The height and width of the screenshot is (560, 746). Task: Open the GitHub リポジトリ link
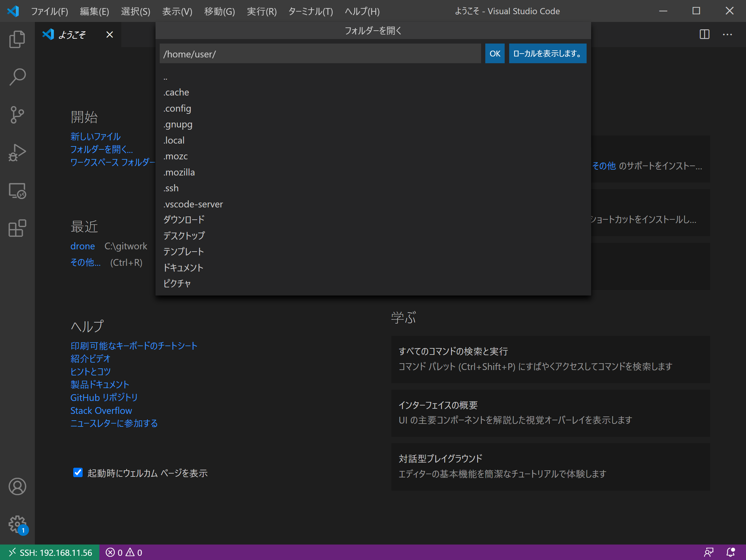click(x=104, y=397)
